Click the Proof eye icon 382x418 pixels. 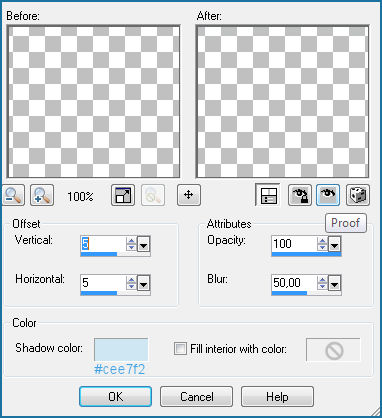(328, 195)
